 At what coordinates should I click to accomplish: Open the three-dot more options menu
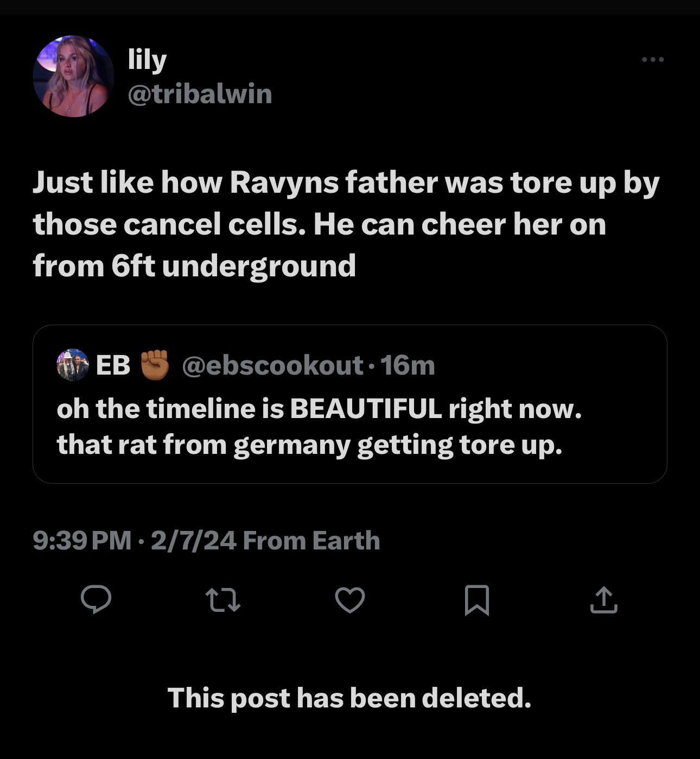tap(652, 59)
